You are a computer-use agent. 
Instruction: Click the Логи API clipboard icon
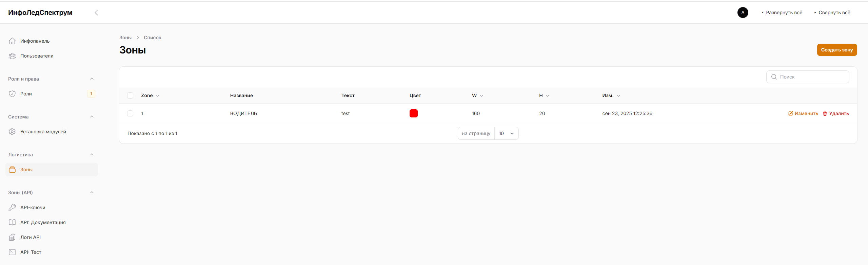(12, 237)
